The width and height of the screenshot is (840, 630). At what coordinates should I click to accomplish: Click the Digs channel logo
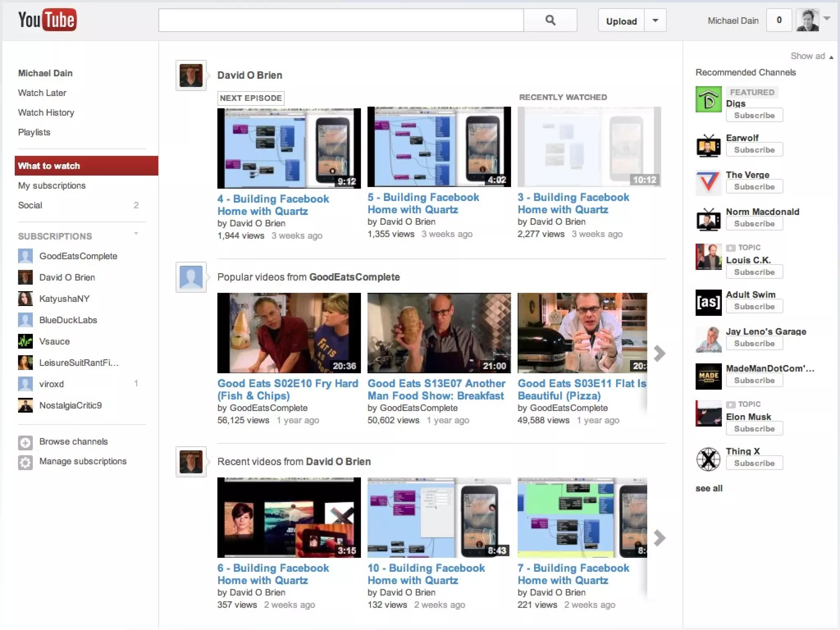tap(708, 99)
